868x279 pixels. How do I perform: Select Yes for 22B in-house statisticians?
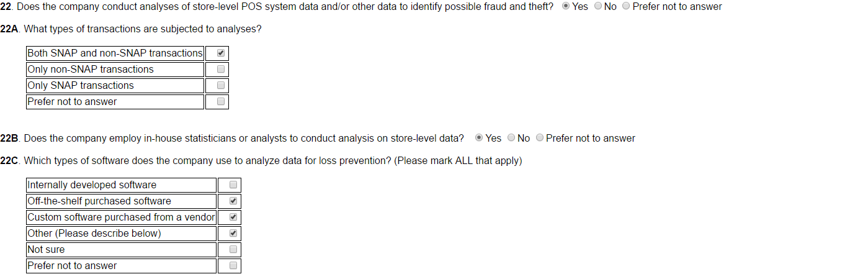tap(479, 138)
